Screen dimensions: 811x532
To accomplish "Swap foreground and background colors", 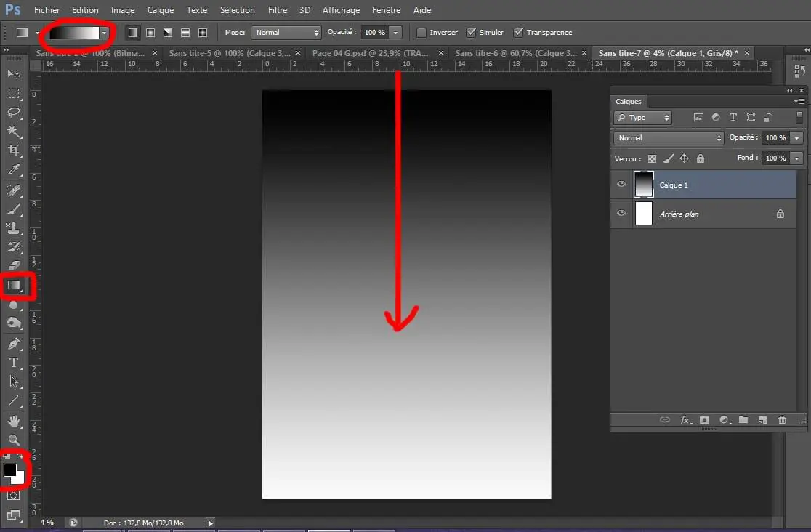I will pyautogui.click(x=20, y=457).
